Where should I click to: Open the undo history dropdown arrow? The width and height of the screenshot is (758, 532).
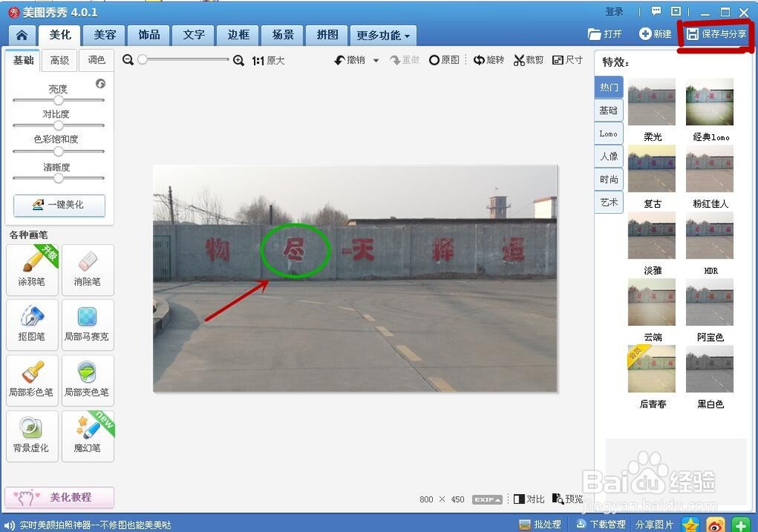pos(376,61)
